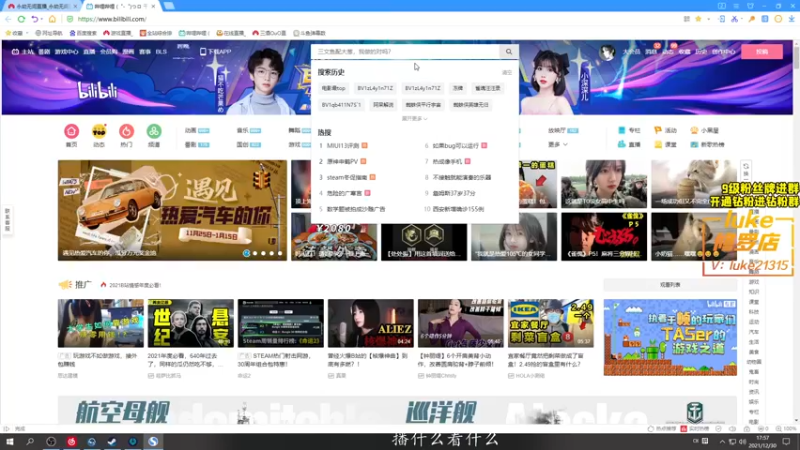Image resolution: width=800 pixels, height=450 pixels.
Task: Expand the 更多 categories dropdown
Action: pyautogui.click(x=558, y=144)
